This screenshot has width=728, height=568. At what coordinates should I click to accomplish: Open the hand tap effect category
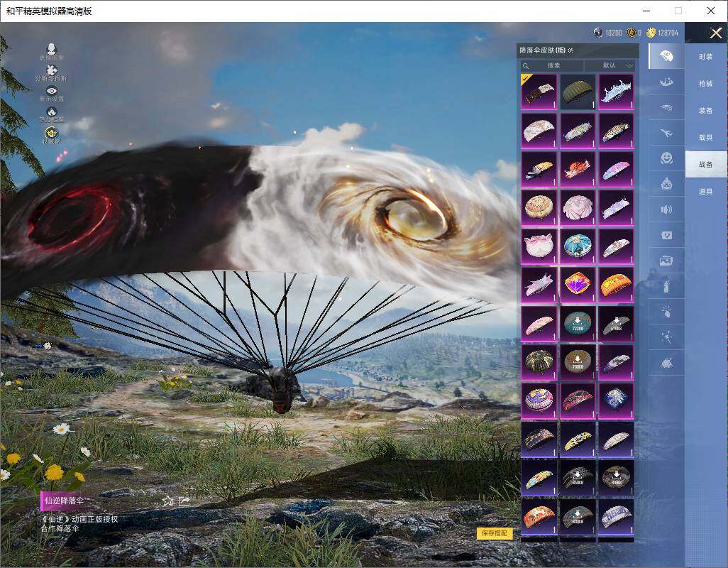[667, 312]
